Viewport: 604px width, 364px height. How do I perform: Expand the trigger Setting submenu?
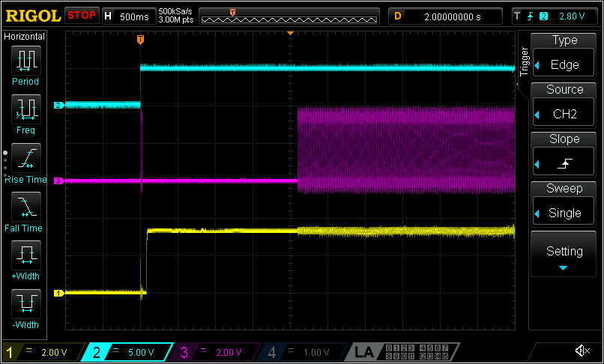564,254
